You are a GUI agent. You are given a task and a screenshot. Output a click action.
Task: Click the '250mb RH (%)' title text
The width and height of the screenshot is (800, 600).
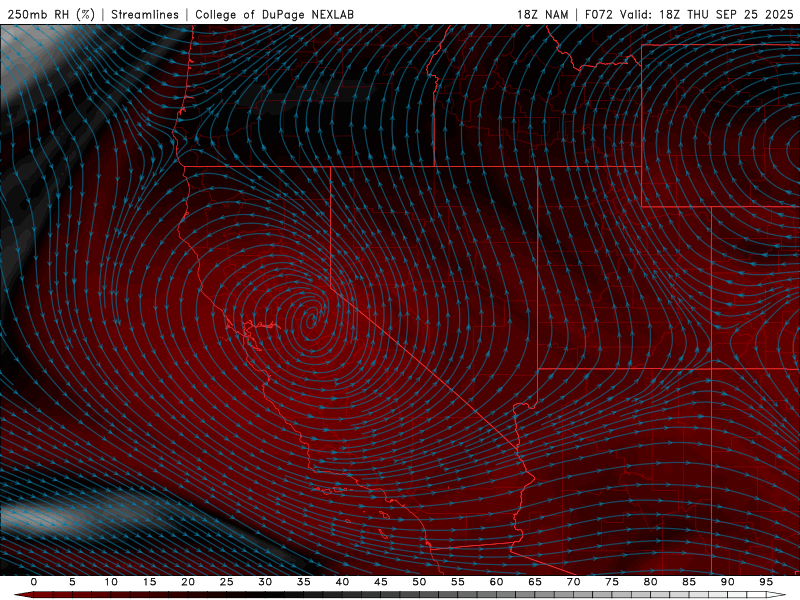(x=51, y=14)
